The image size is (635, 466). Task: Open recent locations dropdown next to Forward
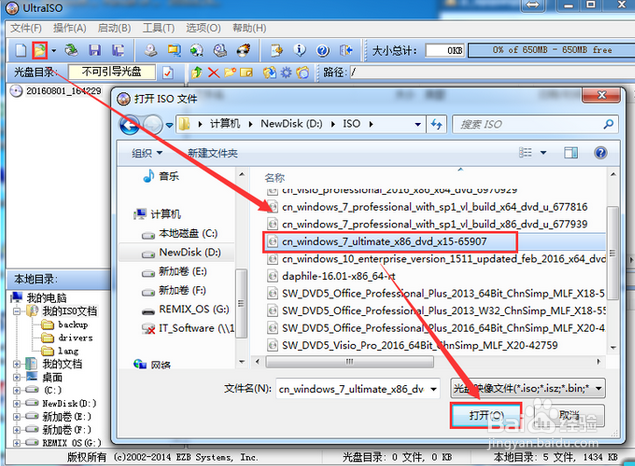pos(169,125)
